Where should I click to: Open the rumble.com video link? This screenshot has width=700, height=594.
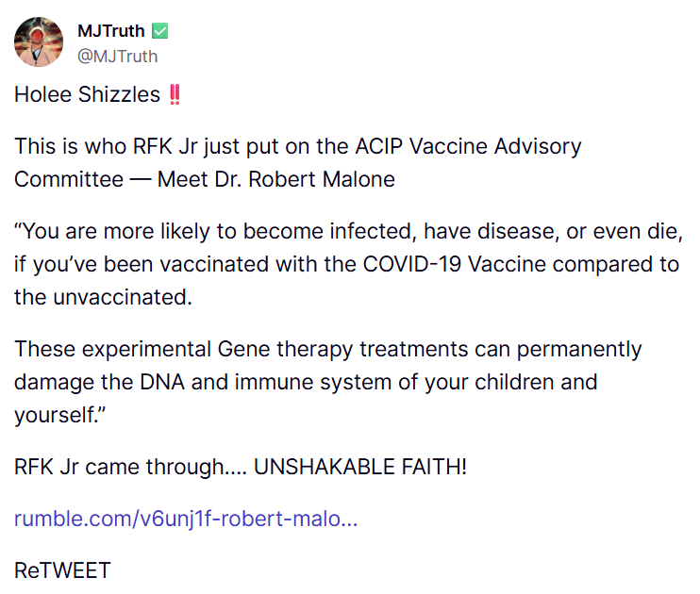pos(186,519)
